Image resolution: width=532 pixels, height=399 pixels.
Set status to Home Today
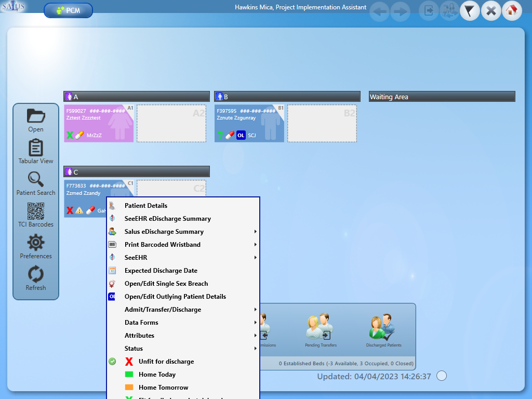pos(183,375)
